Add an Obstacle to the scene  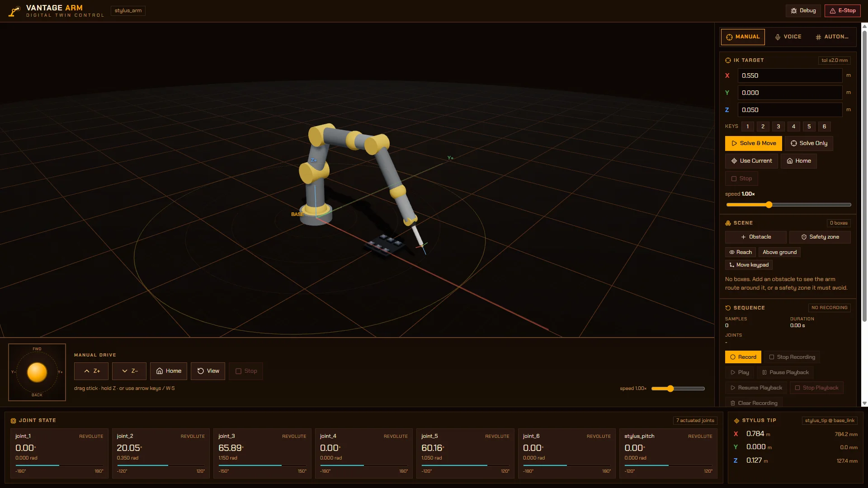point(756,237)
